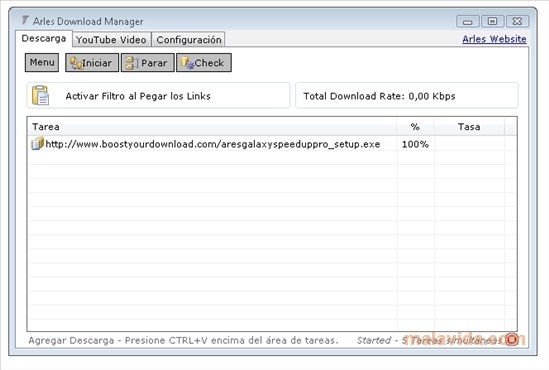Close the Arles Download Manager window
Image resolution: width=549 pixels, height=370 pixels.
517,22
